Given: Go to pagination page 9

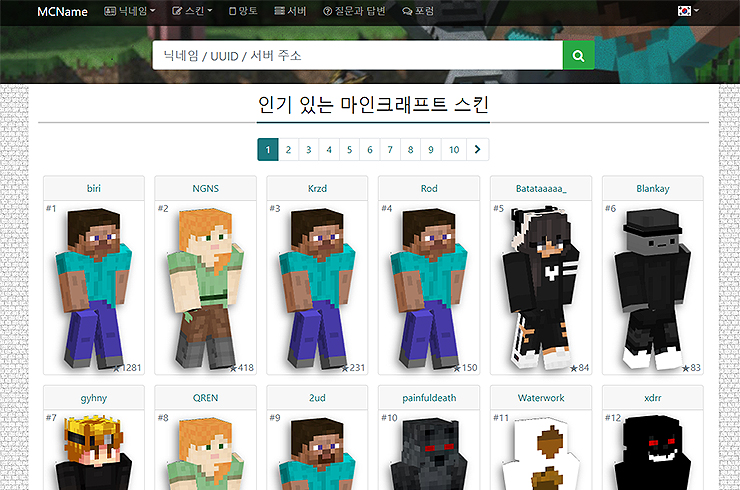Looking at the screenshot, I should pos(431,150).
